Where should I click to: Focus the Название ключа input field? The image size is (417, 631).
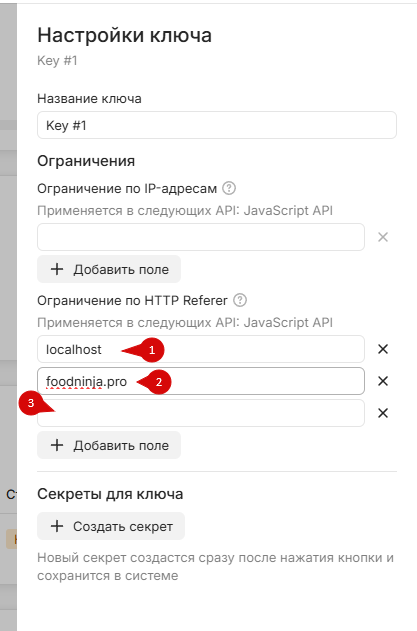tap(217, 125)
